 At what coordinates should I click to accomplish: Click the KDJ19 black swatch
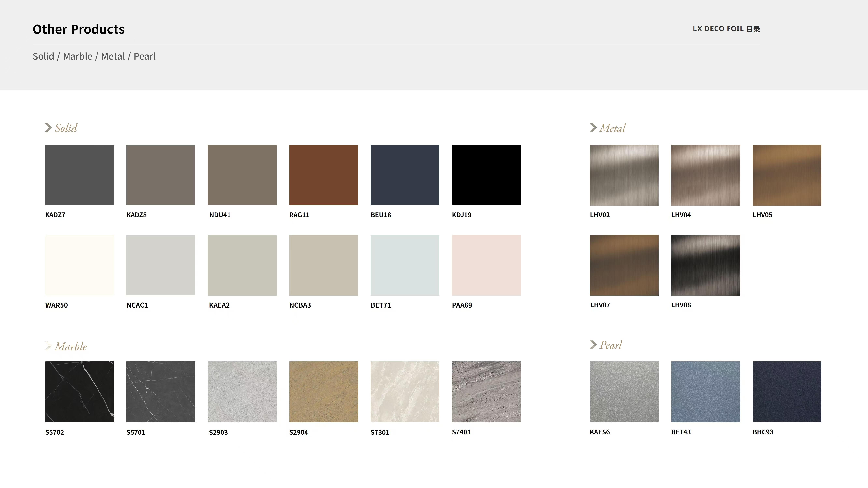[x=486, y=175]
